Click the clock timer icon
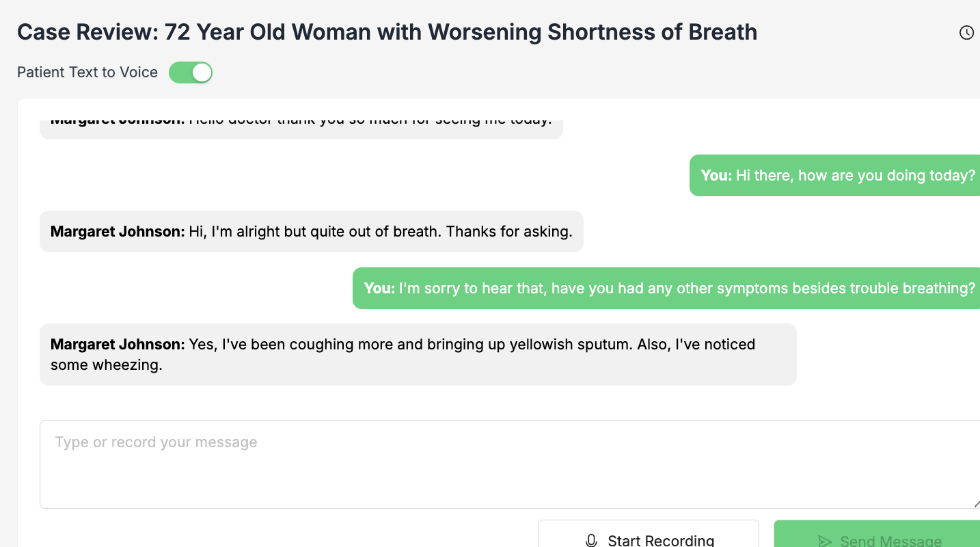This screenshot has width=980, height=547. point(966,32)
